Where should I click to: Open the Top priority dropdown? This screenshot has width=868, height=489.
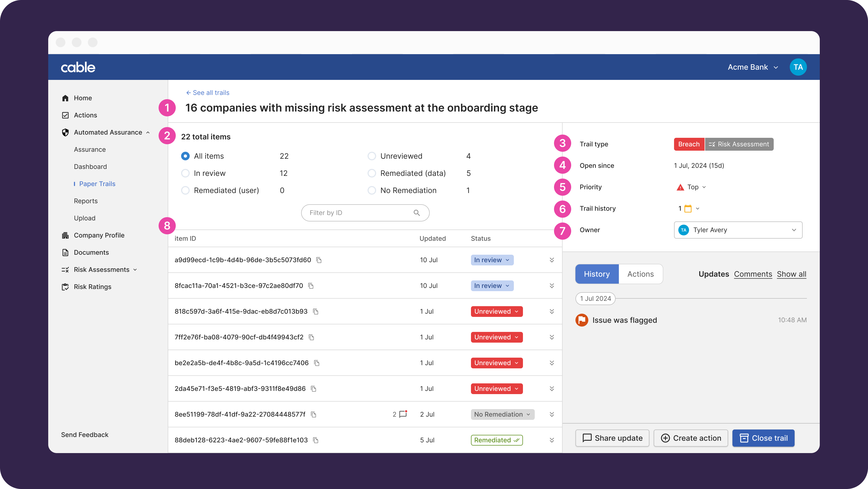tap(693, 187)
